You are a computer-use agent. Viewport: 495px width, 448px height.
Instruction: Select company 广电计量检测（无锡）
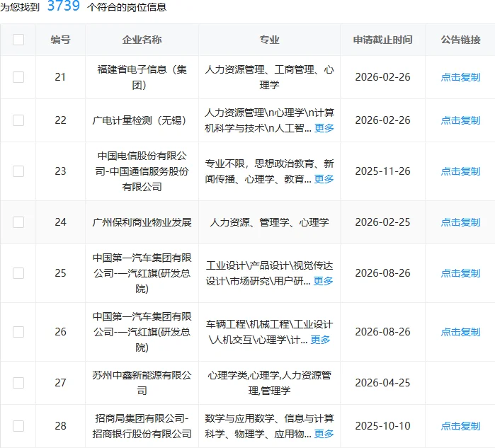point(142,120)
